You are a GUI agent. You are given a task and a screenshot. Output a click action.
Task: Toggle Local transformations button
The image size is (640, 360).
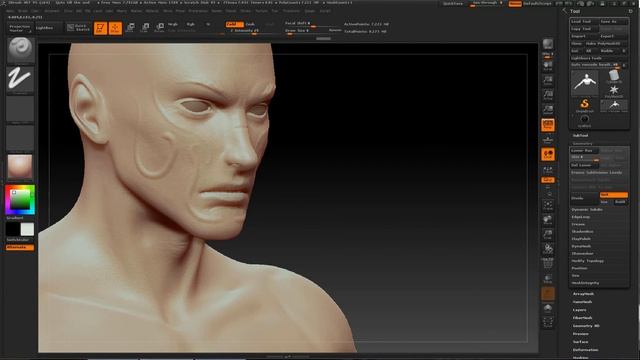click(548, 154)
